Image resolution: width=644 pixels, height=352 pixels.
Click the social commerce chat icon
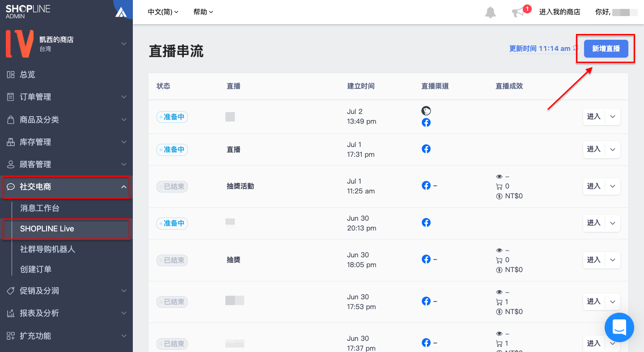coord(11,187)
